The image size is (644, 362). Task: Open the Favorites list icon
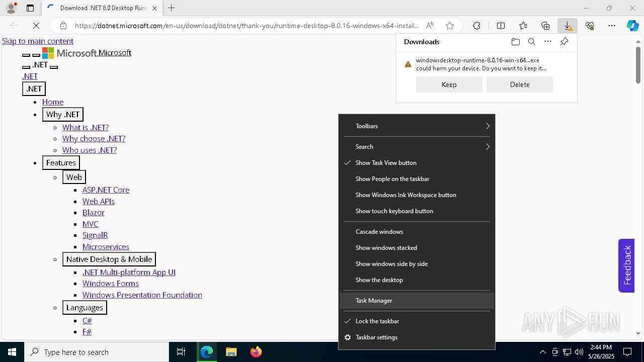click(x=523, y=26)
